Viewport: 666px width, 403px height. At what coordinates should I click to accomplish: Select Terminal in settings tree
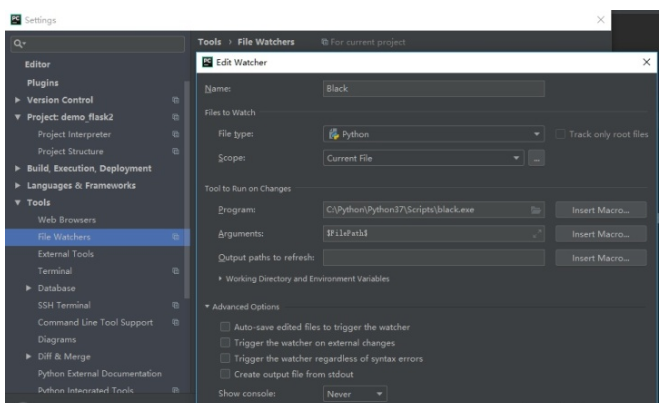(55, 271)
